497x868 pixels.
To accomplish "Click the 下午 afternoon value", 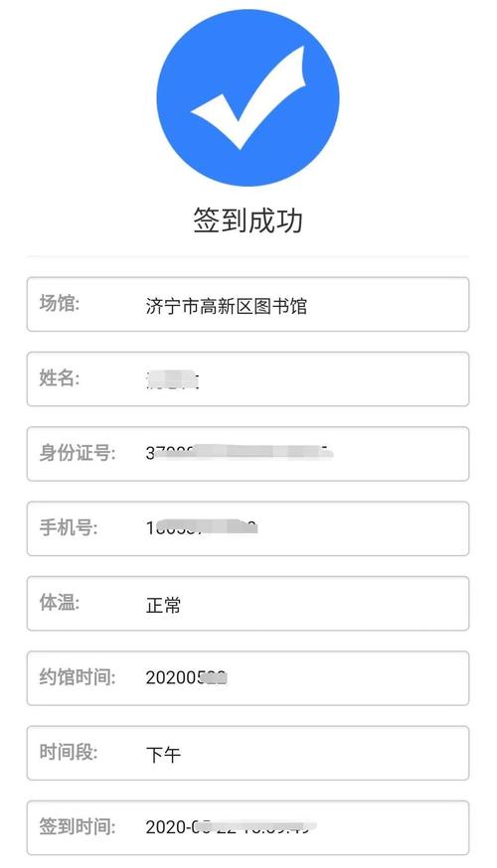I will [163, 755].
